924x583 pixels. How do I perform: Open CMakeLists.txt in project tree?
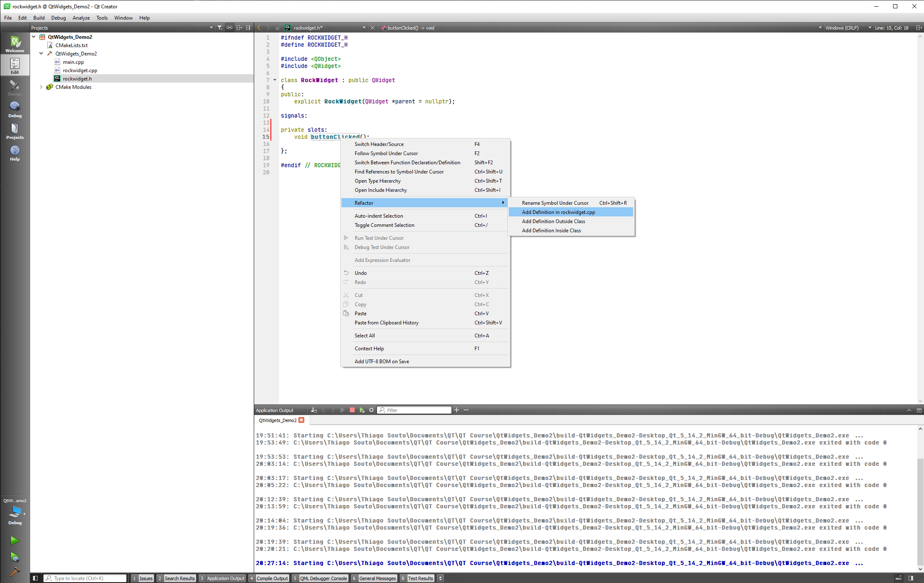(x=71, y=45)
